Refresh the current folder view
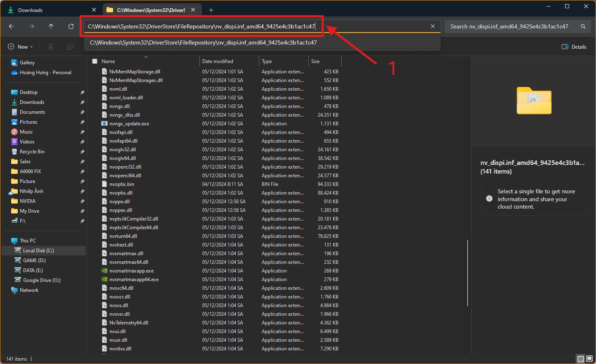This screenshot has height=364, width=596. tap(71, 26)
